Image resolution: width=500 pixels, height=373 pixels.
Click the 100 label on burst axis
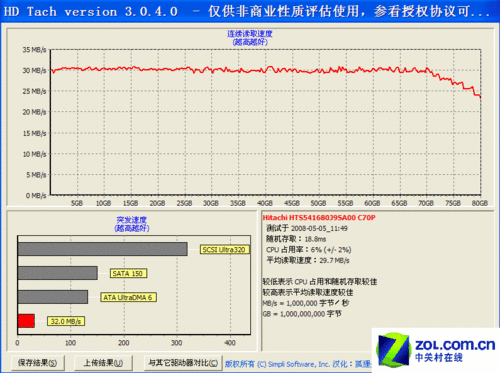70,343
